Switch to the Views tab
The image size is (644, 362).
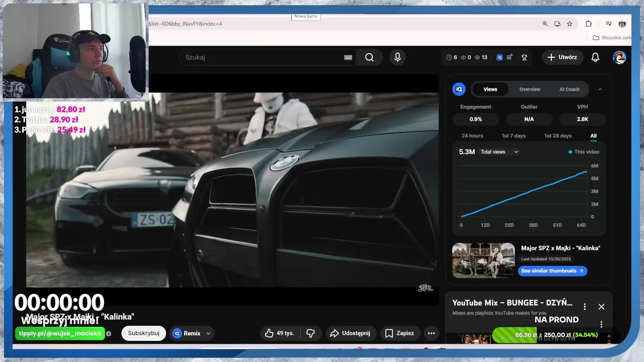coord(490,89)
